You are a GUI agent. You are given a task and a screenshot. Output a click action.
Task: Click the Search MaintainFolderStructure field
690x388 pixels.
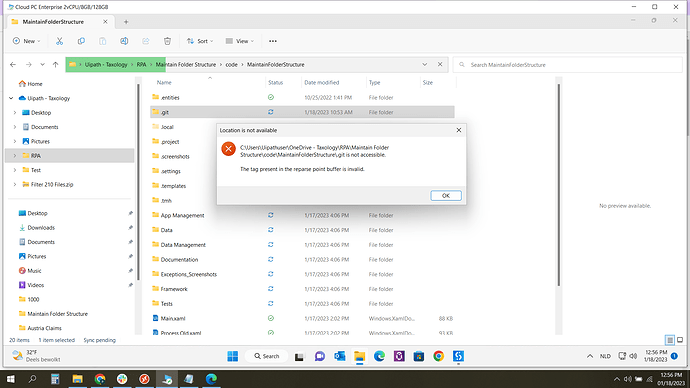(568, 65)
